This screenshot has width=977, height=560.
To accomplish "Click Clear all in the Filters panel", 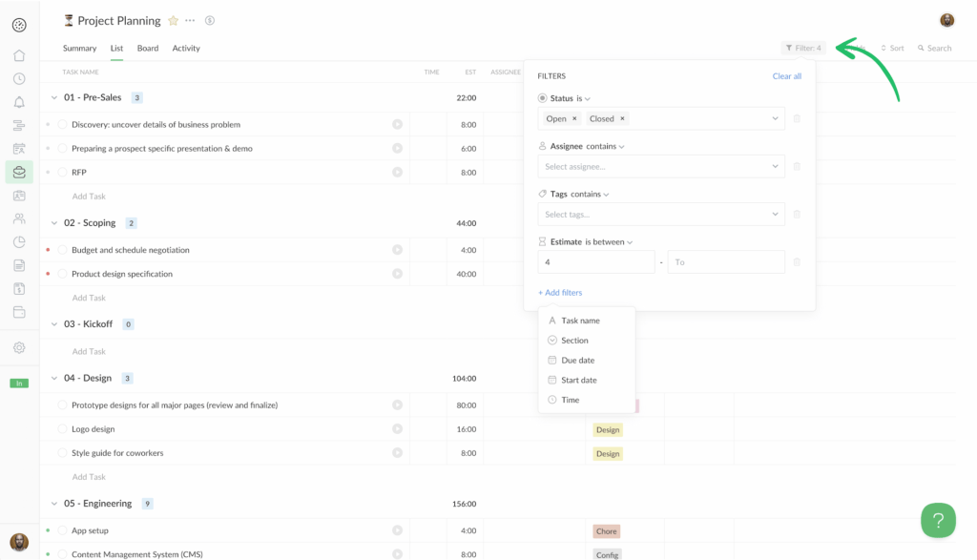I will [x=786, y=75].
